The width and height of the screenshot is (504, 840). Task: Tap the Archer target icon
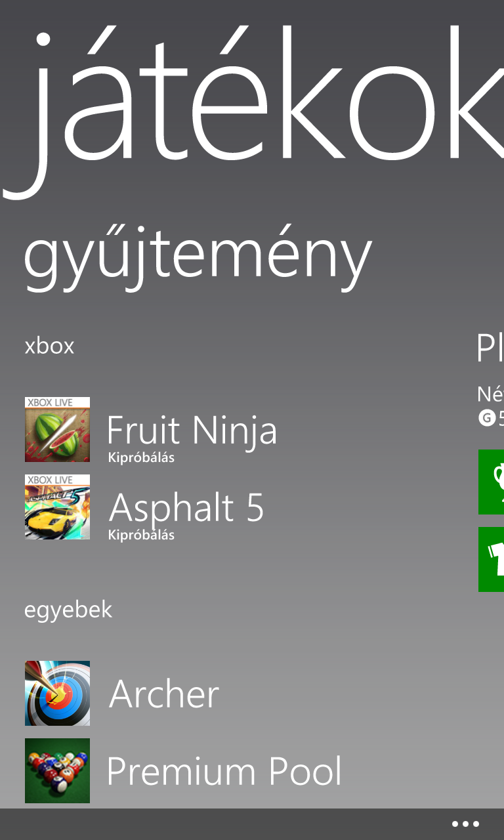coord(57,693)
